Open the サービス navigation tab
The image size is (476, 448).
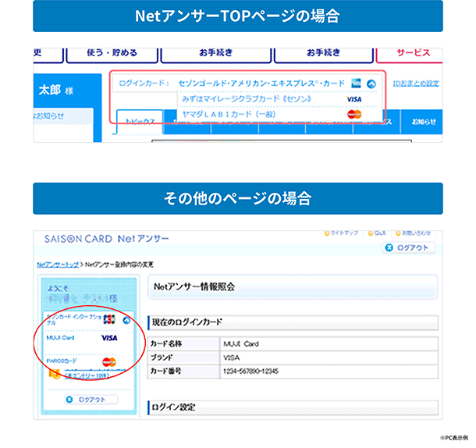tap(409, 55)
